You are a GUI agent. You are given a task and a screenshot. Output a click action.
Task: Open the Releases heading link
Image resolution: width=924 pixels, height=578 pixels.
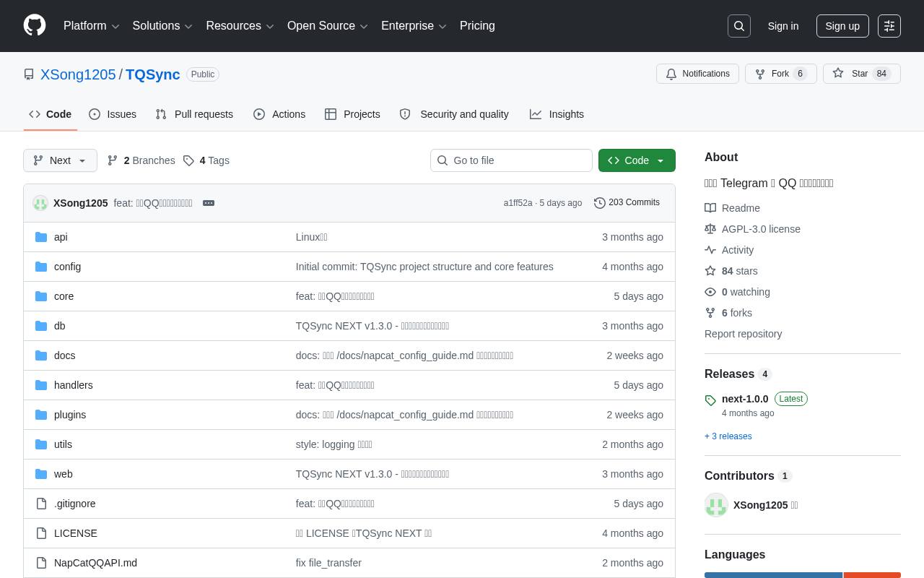coord(738,374)
